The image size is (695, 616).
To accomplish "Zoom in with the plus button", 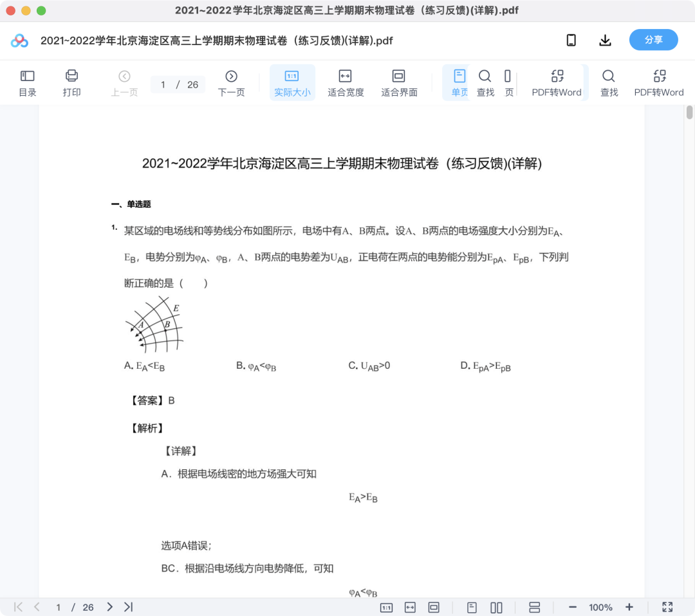I will pos(629,607).
